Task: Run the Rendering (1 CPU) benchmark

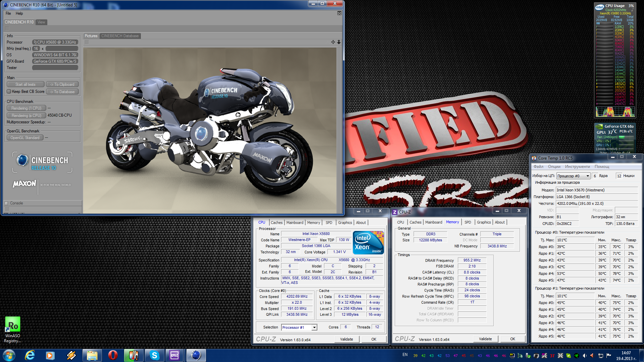Action: tap(26, 108)
